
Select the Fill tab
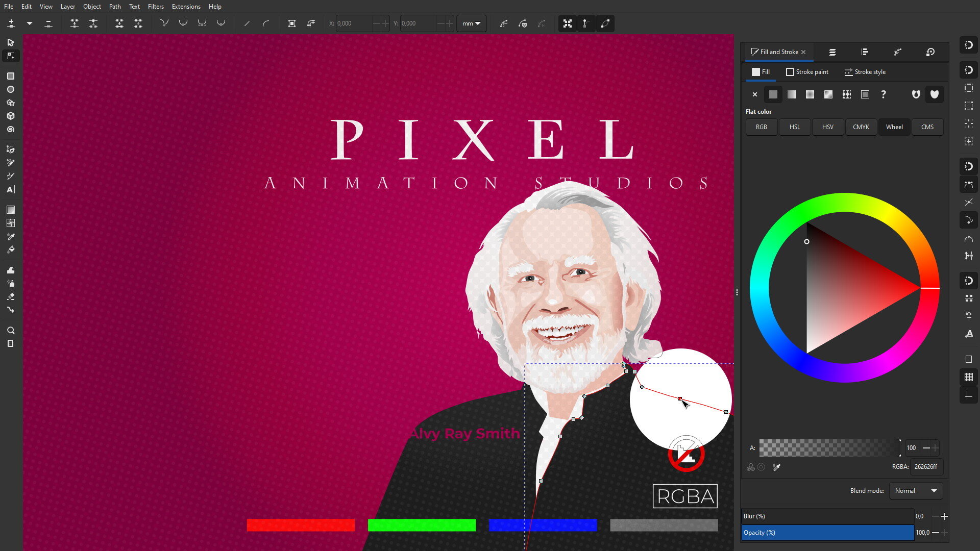click(761, 72)
